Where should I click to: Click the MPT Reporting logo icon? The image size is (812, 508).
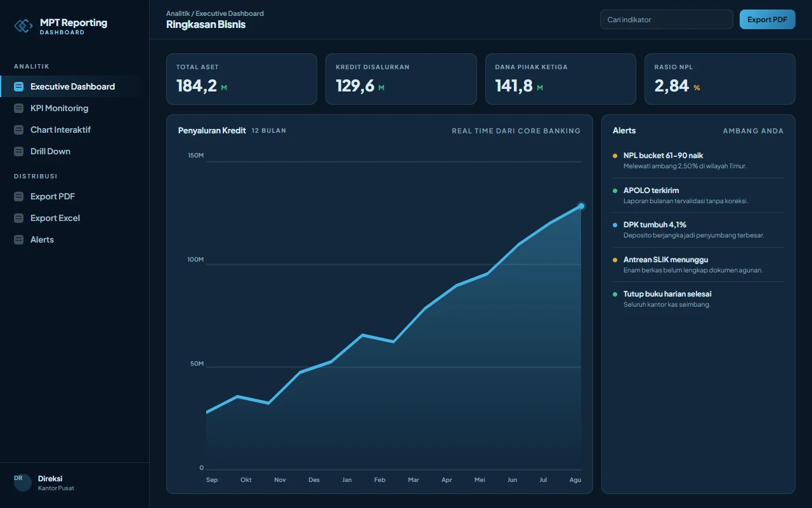click(x=23, y=25)
